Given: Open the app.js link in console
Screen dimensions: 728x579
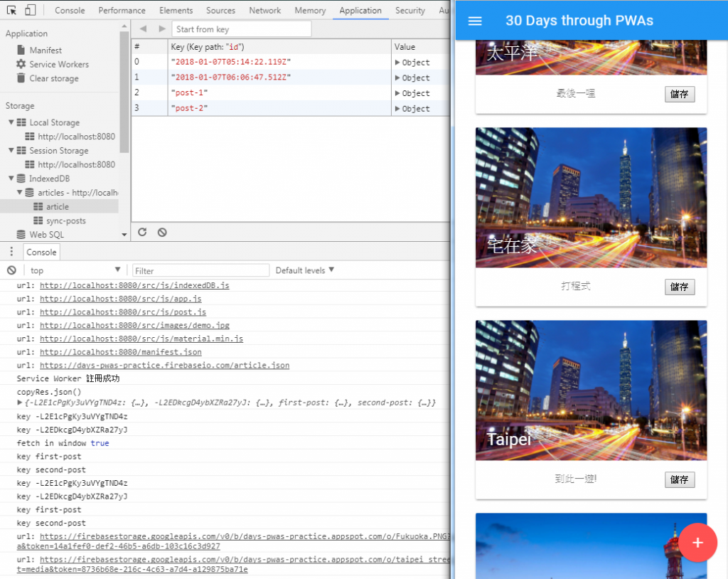Looking at the screenshot, I should tap(120, 299).
